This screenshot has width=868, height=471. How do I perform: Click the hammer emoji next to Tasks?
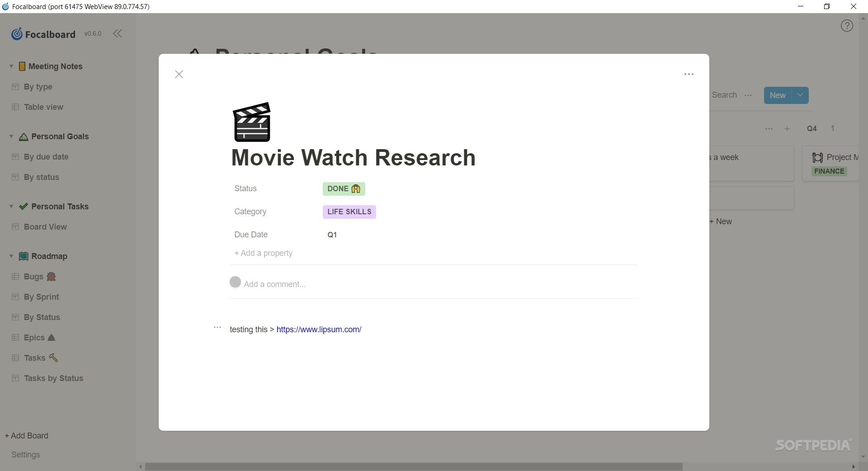pos(53,358)
